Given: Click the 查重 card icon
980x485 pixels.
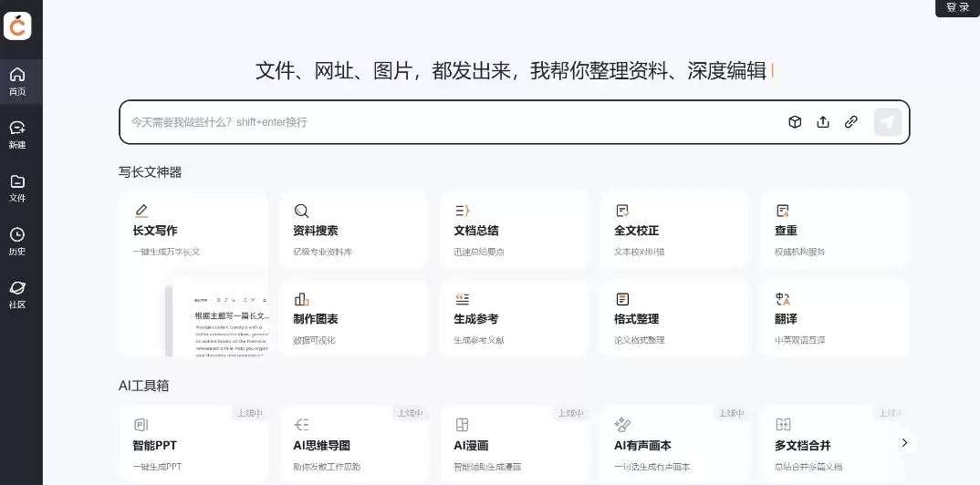Looking at the screenshot, I should coord(783,211).
